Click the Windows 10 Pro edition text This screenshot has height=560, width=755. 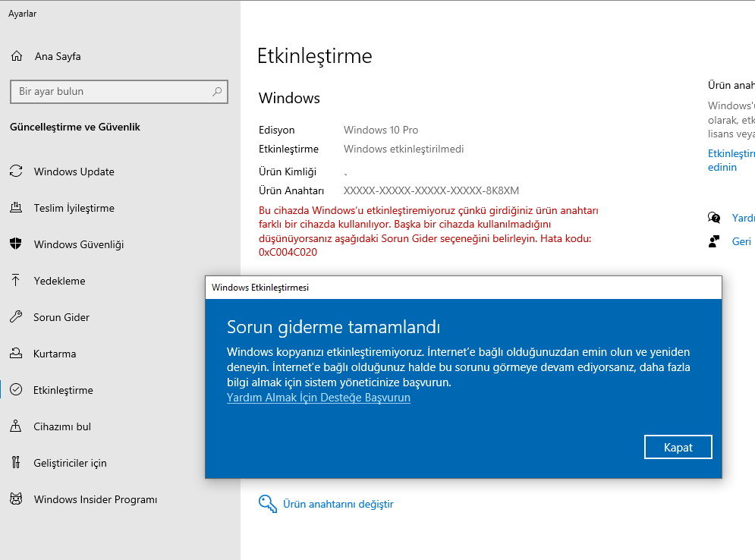coord(381,130)
